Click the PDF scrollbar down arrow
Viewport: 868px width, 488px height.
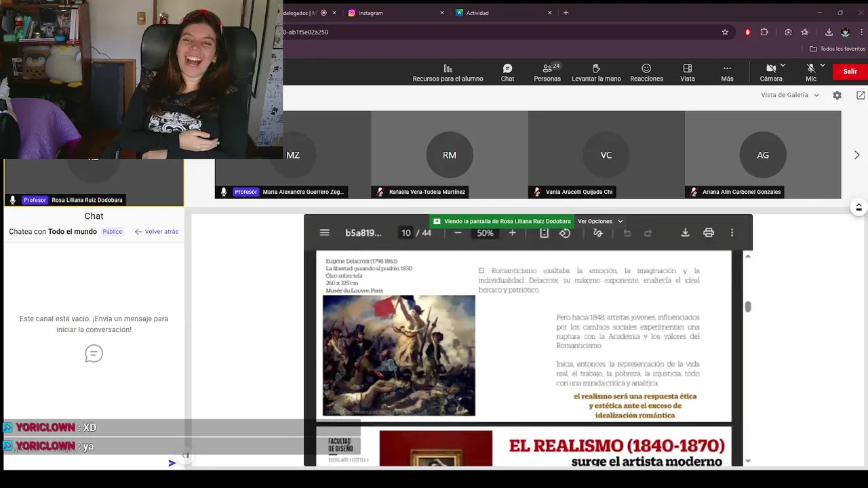coord(748,461)
